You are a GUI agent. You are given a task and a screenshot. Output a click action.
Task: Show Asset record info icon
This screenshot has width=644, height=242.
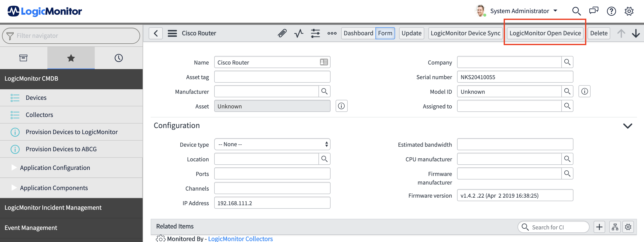tap(342, 106)
